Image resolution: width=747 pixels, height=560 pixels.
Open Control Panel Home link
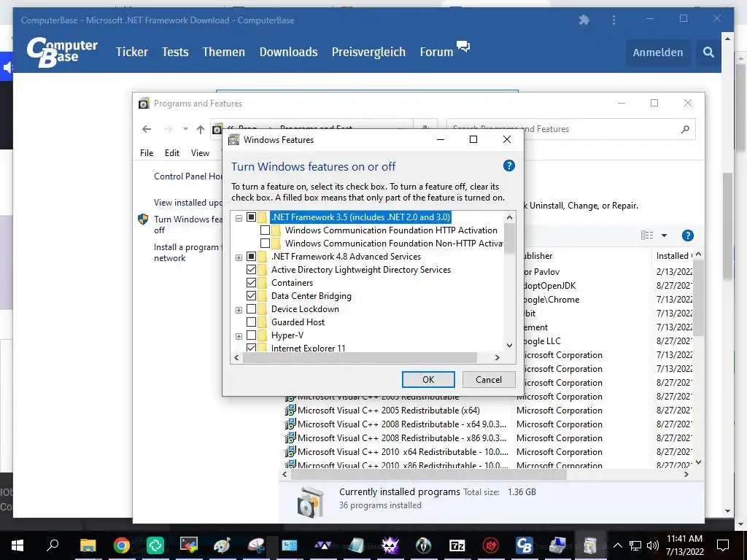188,176
